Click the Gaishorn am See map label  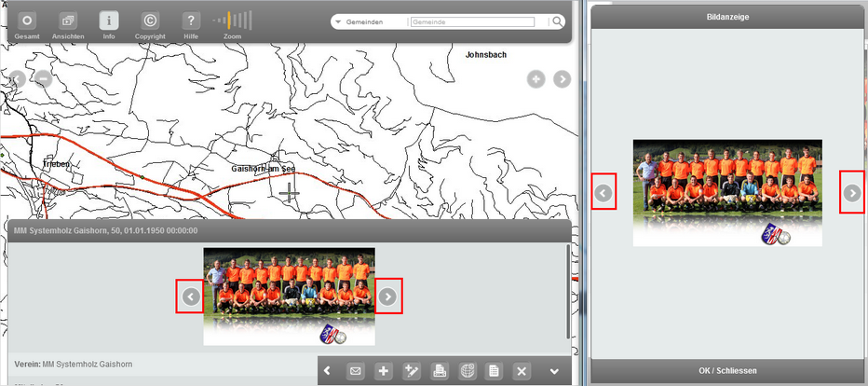point(264,169)
